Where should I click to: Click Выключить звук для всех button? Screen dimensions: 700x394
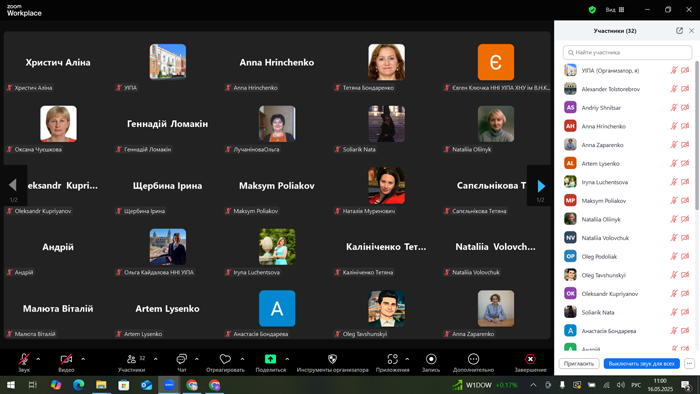point(642,364)
